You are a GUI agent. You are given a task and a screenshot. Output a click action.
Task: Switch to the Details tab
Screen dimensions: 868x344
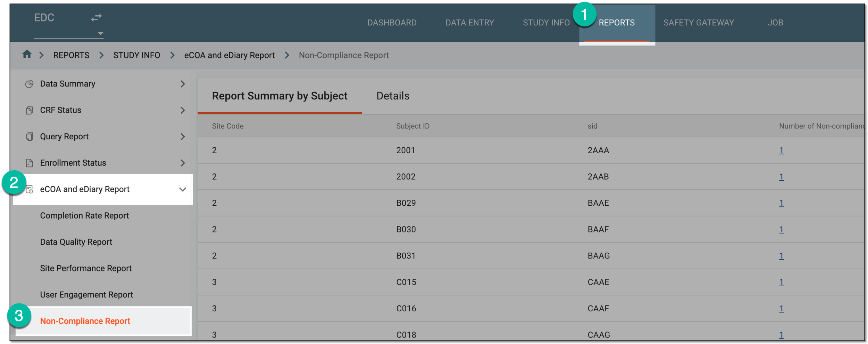coord(393,96)
